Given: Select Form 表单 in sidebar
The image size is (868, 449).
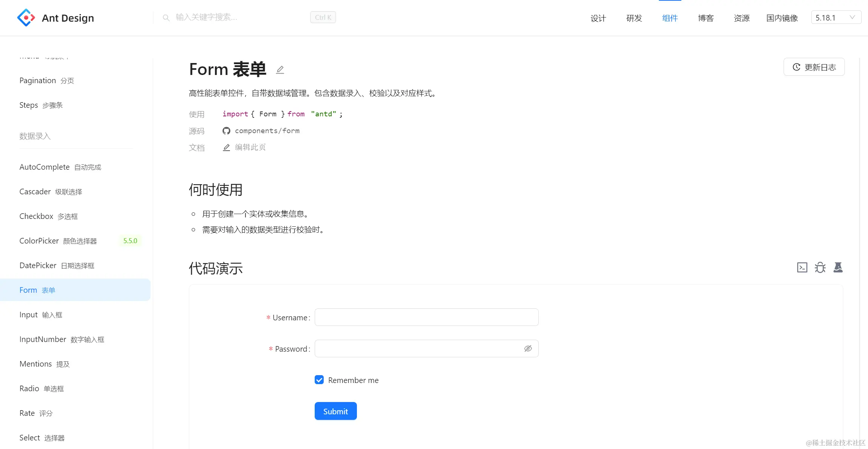Looking at the screenshot, I should point(75,290).
